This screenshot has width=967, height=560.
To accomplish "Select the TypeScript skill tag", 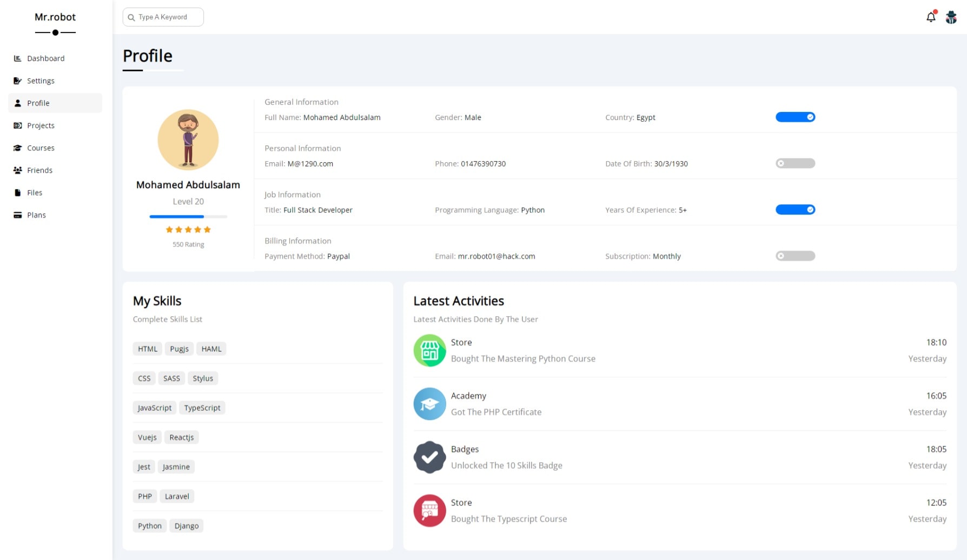I will tap(202, 408).
